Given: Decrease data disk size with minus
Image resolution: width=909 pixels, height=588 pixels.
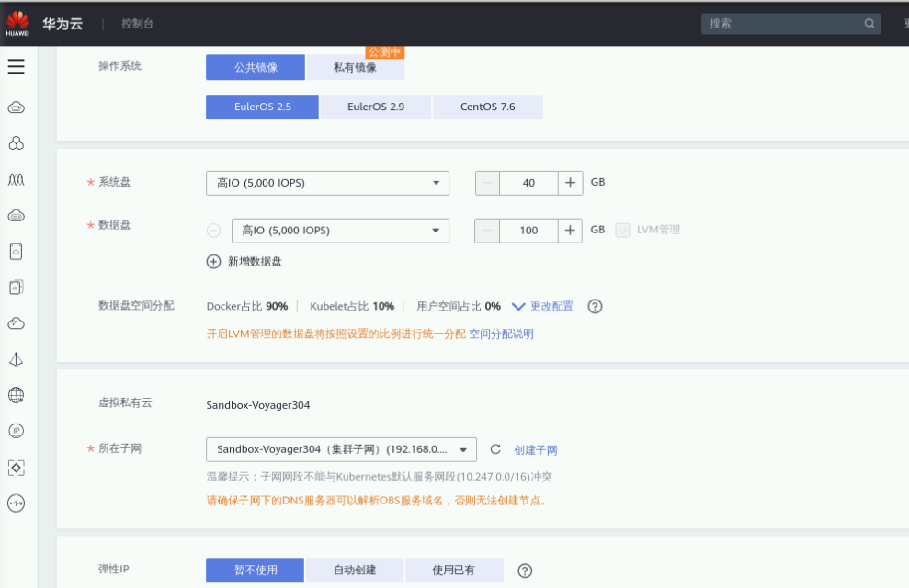Looking at the screenshot, I should 487,231.
